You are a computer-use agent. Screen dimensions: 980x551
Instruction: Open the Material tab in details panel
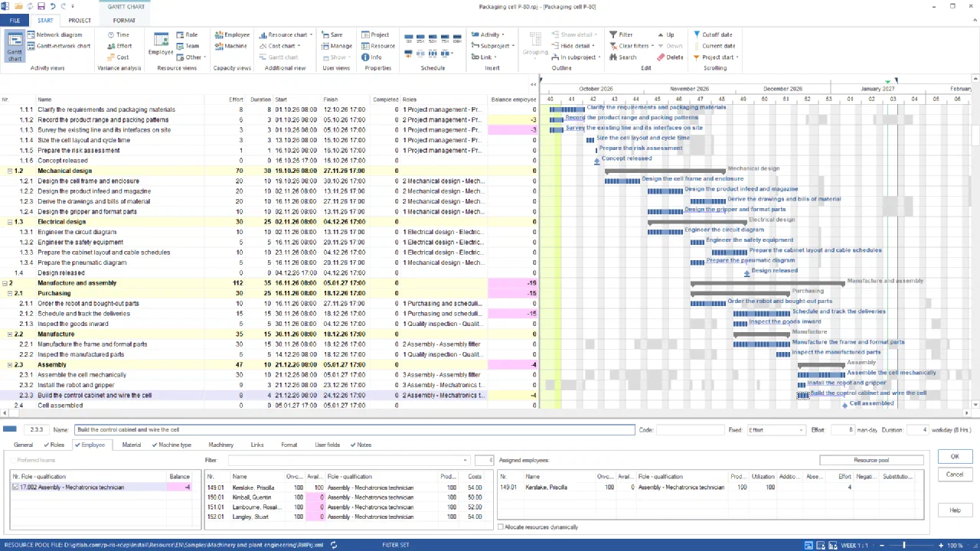click(x=132, y=445)
